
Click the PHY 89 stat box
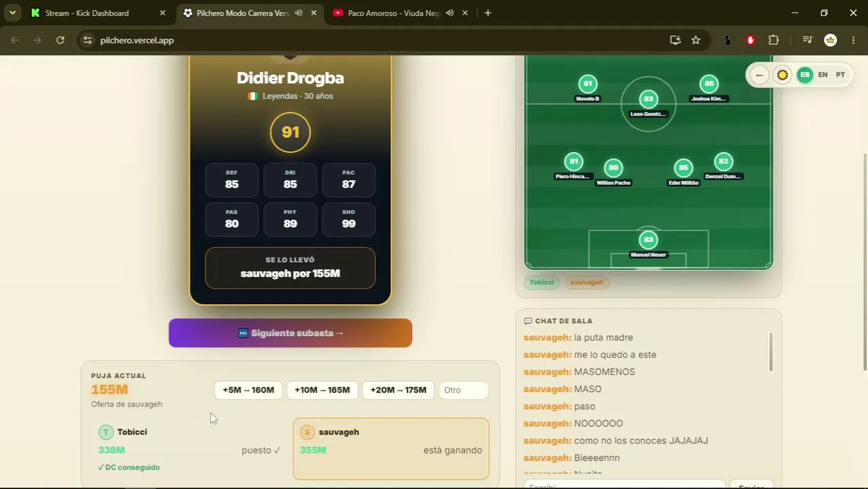pos(290,219)
